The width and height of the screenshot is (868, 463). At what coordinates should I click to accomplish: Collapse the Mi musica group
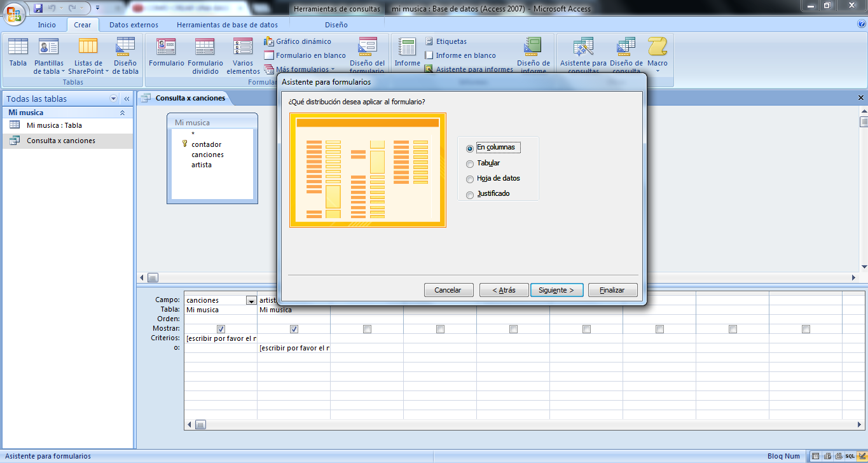click(123, 113)
